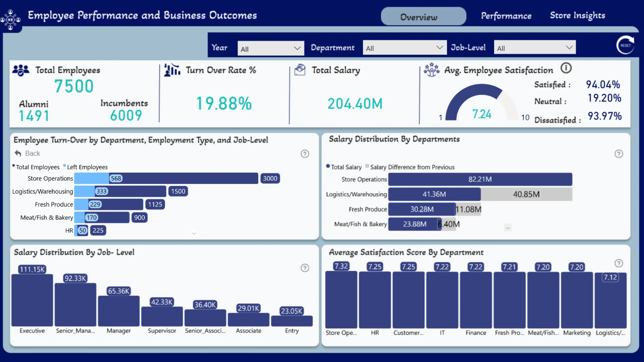Switch to the Performance tab
Screen dimensions: 644x362
pos(506,16)
